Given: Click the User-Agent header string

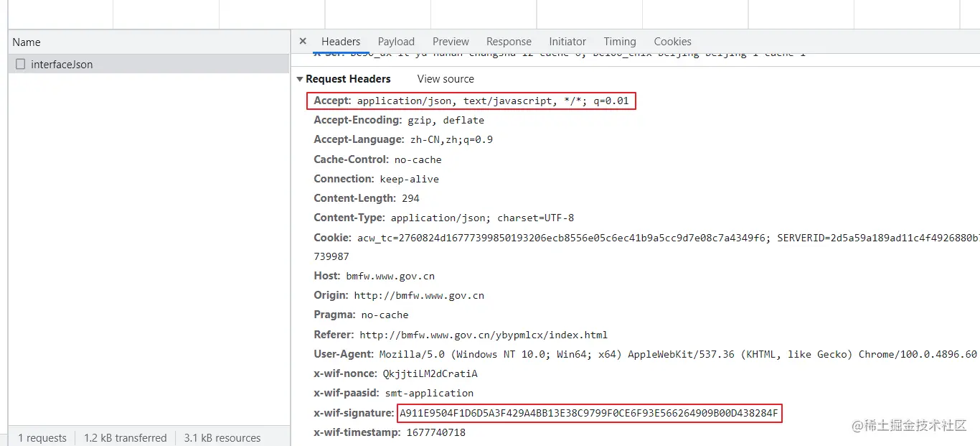Looking at the screenshot, I should pyautogui.click(x=679, y=354).
